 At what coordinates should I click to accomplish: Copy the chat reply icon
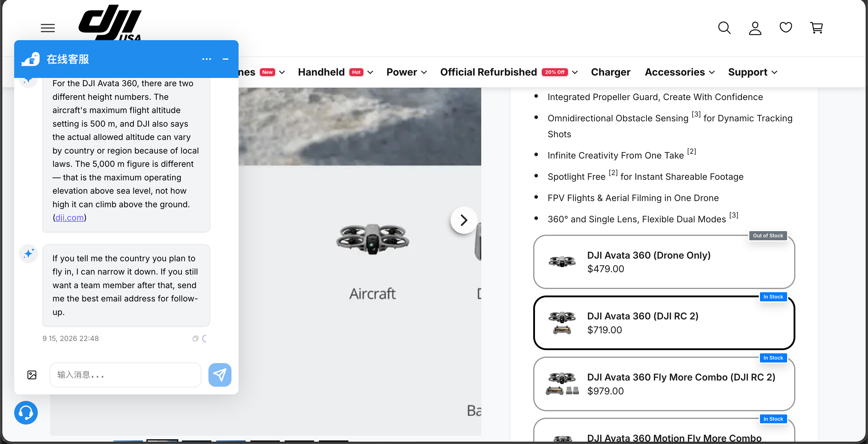click(x=195, y=339)
